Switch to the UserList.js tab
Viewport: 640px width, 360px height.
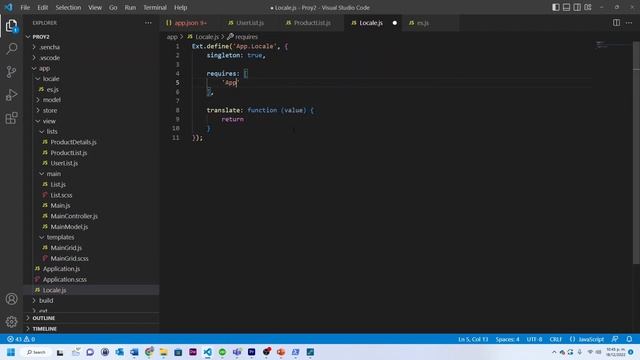(250, 23)
